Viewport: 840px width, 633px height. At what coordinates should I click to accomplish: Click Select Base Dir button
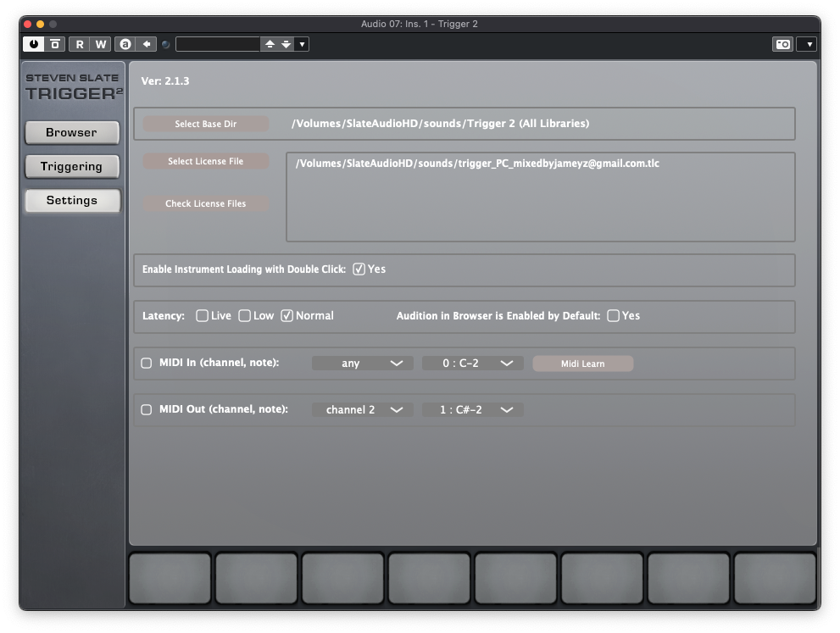point(206,124)
